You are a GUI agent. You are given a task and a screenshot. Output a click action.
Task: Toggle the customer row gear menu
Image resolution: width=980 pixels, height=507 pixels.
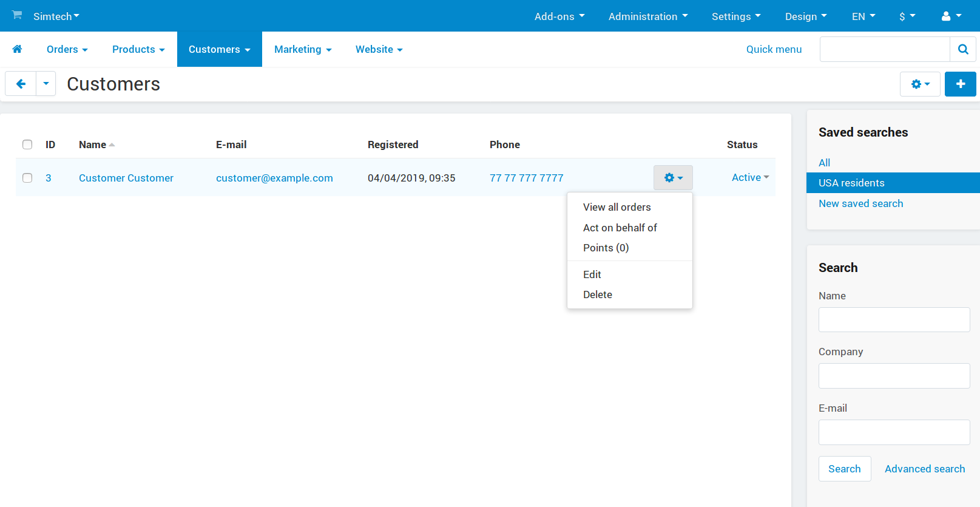pos(673,178)
